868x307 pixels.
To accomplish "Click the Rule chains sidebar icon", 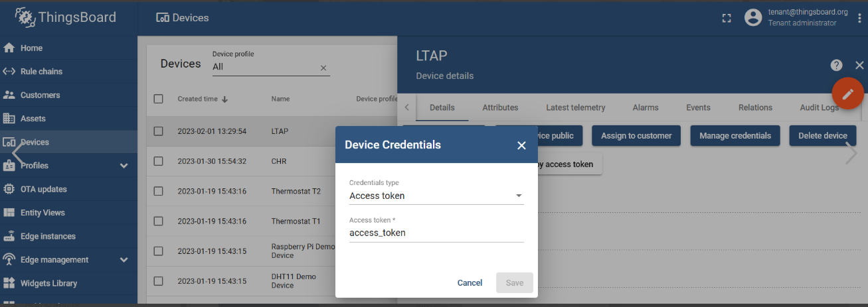I will tap(9, 72).
